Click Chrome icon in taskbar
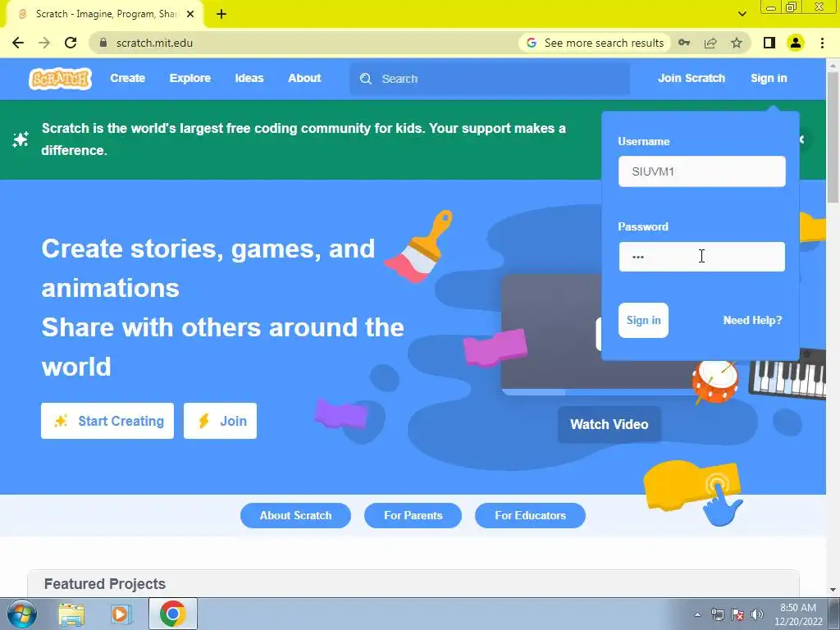This screenshot has width=840, height=630. [x=172, y=614]
